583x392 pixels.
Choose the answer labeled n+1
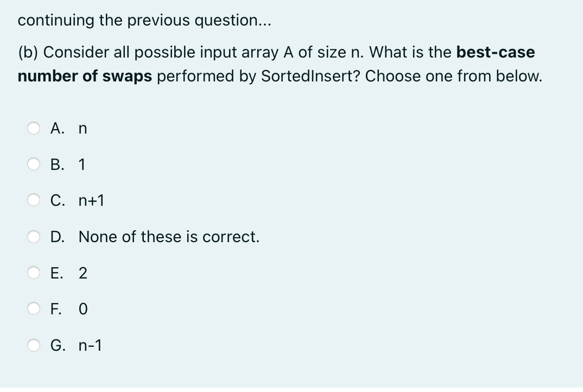click(90, 200)
